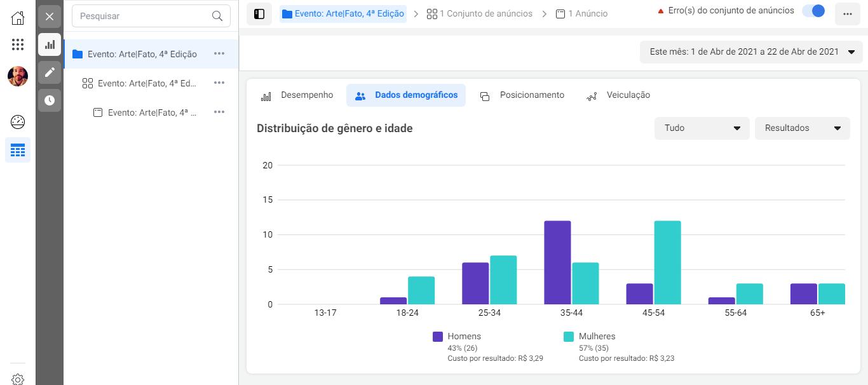Click into the Pesquisar search field

coord(151,16)
